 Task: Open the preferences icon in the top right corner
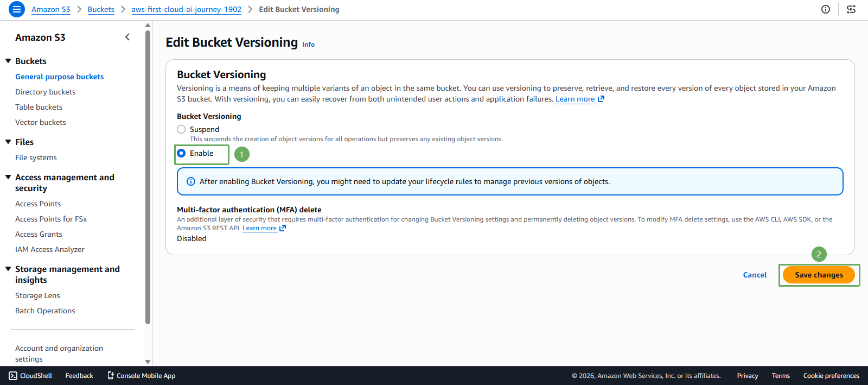click(x=851, y=9)
